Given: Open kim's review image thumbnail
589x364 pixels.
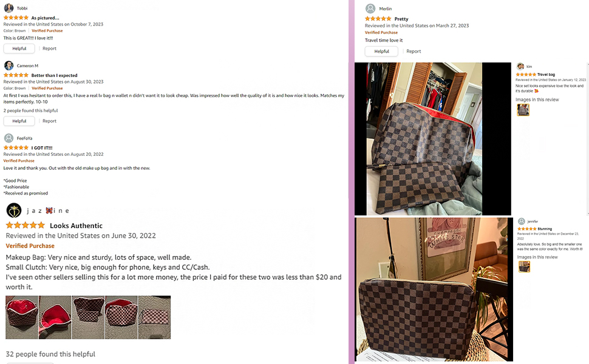Looking at the screenshot, I should pos(523,110).
